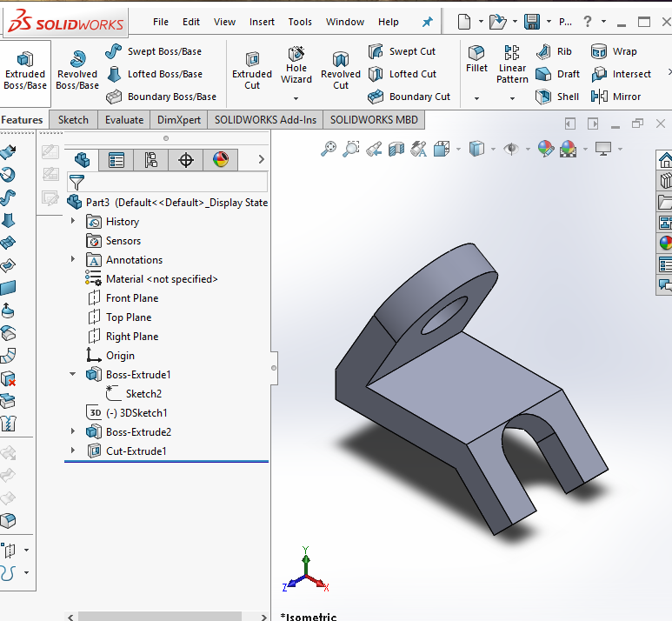672x621 pixels.
Task: Collapse the Boss-Extrude1 feature
Action: point(73,374)
